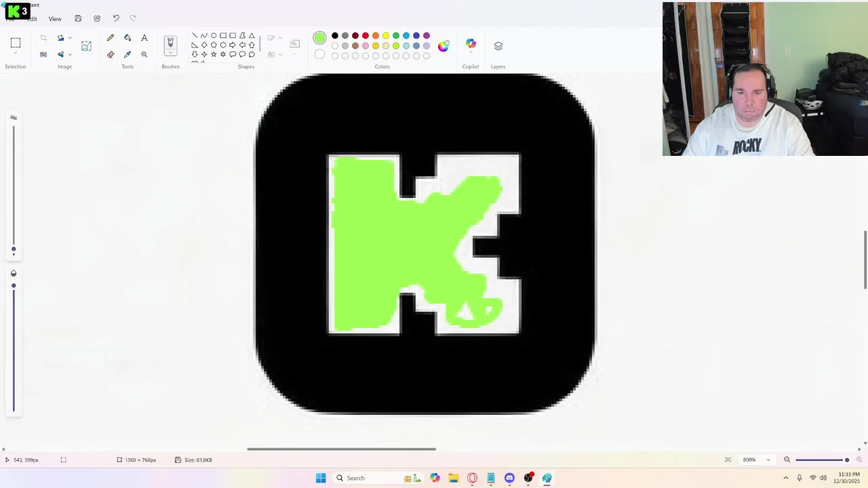Open the Image Creator icon

click(x=86, y=46)
